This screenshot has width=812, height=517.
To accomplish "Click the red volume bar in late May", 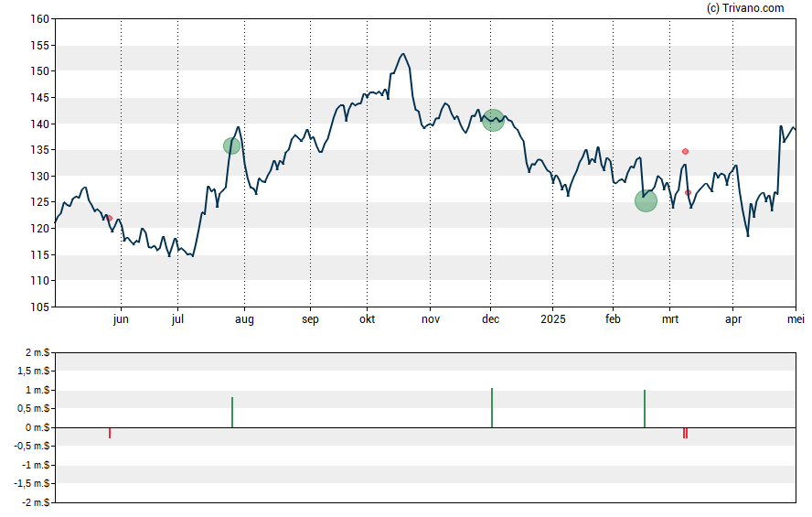I will [x=110, y=433].
